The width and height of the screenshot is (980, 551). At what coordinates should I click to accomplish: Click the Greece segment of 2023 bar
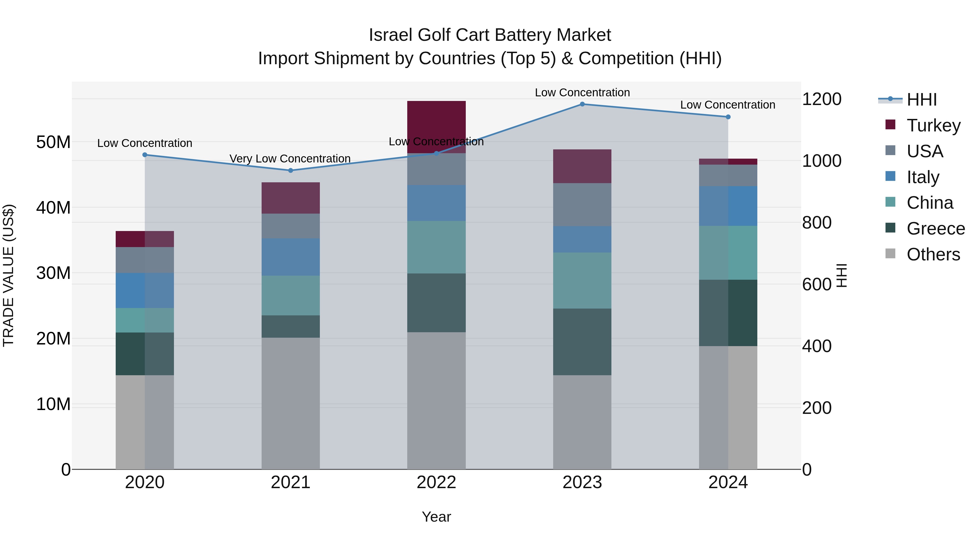click(582, 342)
